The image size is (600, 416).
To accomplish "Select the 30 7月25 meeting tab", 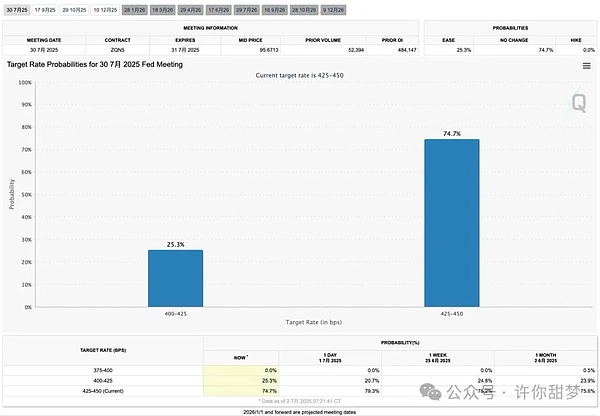I will pos(16,9).
